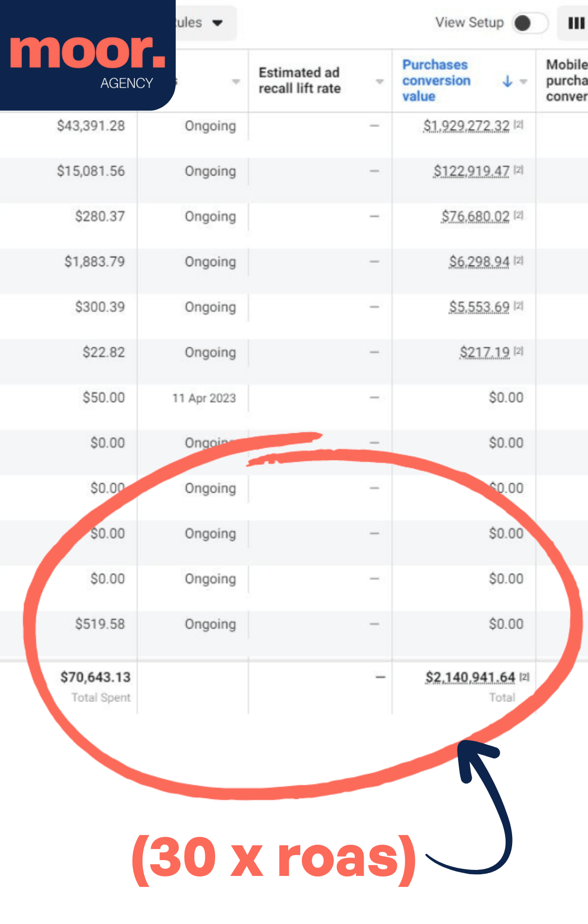Click the moor. AGENCY logo
The image size is (588, 924).
87,55
